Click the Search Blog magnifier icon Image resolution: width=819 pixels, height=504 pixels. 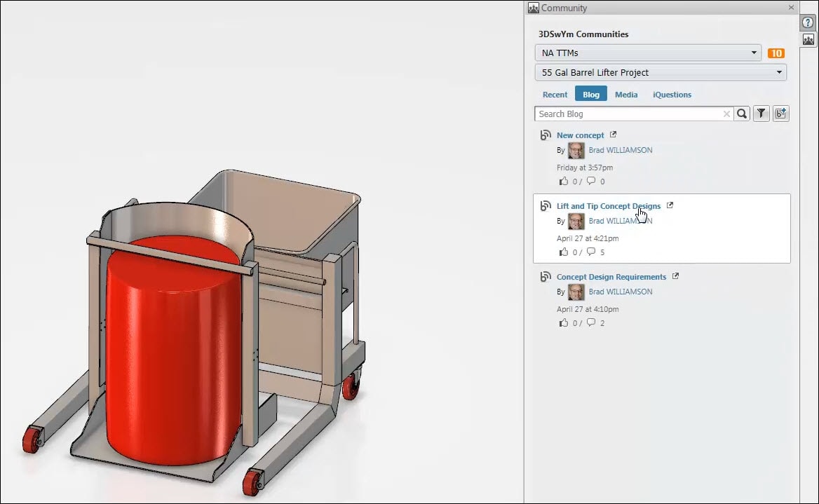pos(742,114)
